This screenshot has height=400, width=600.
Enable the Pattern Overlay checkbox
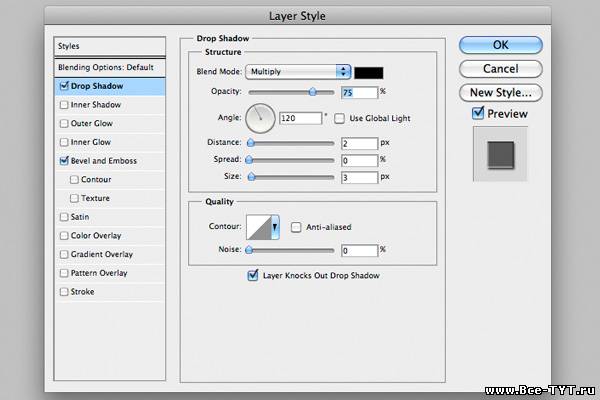[64, 273]
